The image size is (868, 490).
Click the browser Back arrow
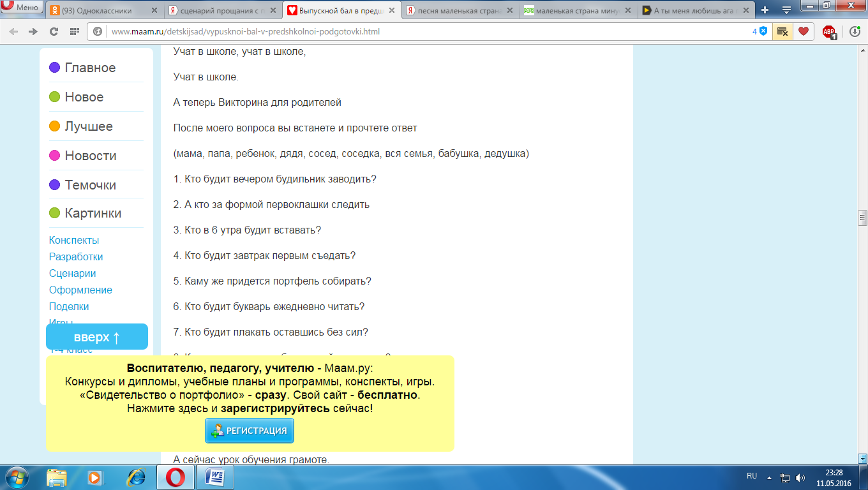click(13, 31)
